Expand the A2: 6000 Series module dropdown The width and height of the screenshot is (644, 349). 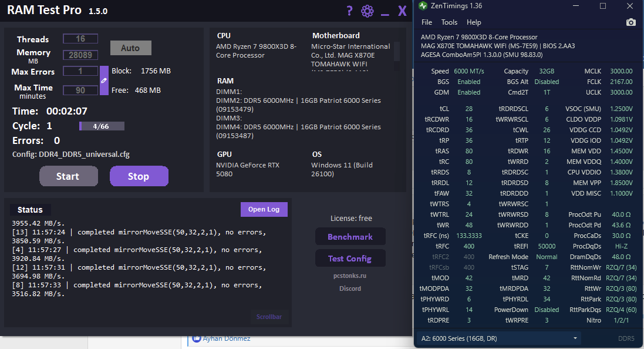pyautogui.click(x=498, y=338)
